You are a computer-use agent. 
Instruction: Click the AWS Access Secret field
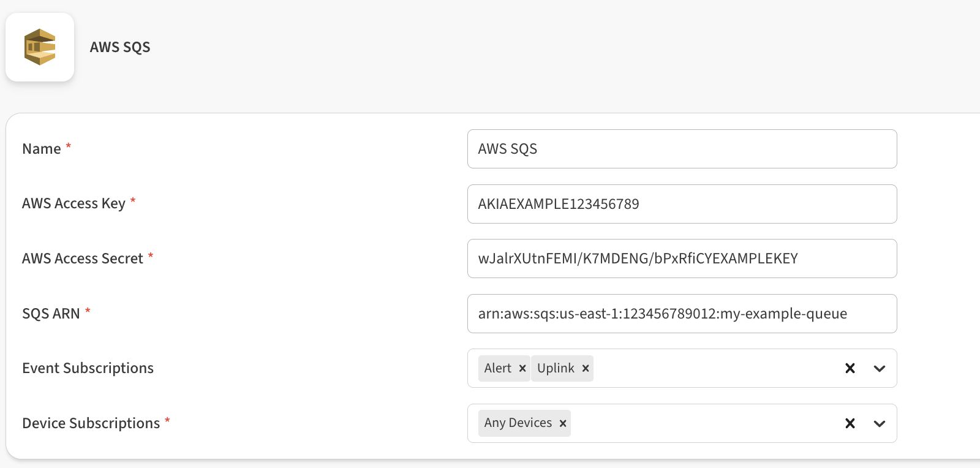point(682,259)
